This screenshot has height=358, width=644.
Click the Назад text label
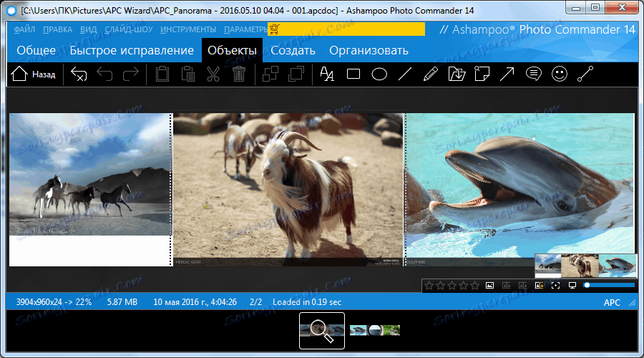(x=44, y=74)
